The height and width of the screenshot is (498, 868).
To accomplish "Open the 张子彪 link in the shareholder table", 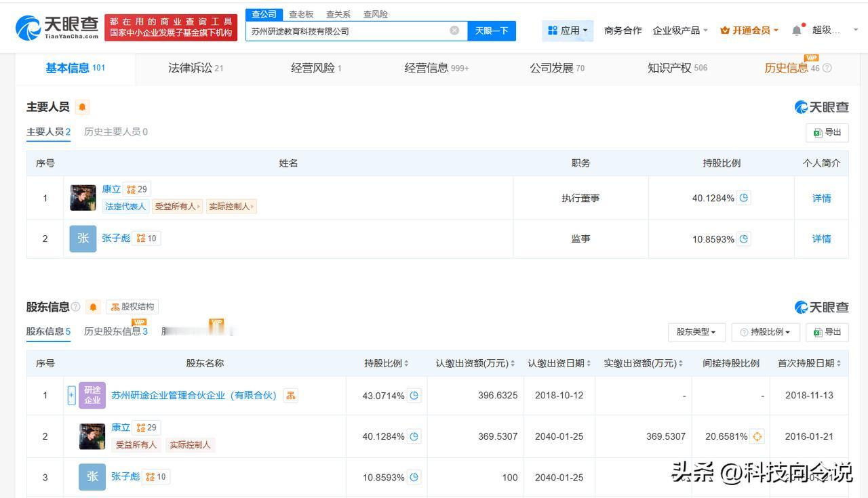I will coord(125,477).
